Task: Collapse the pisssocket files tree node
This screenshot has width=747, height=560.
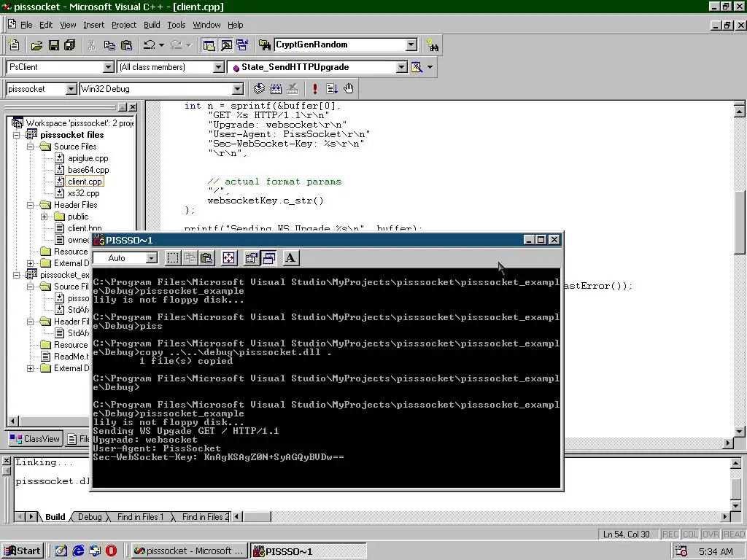Action: [17, 135]
